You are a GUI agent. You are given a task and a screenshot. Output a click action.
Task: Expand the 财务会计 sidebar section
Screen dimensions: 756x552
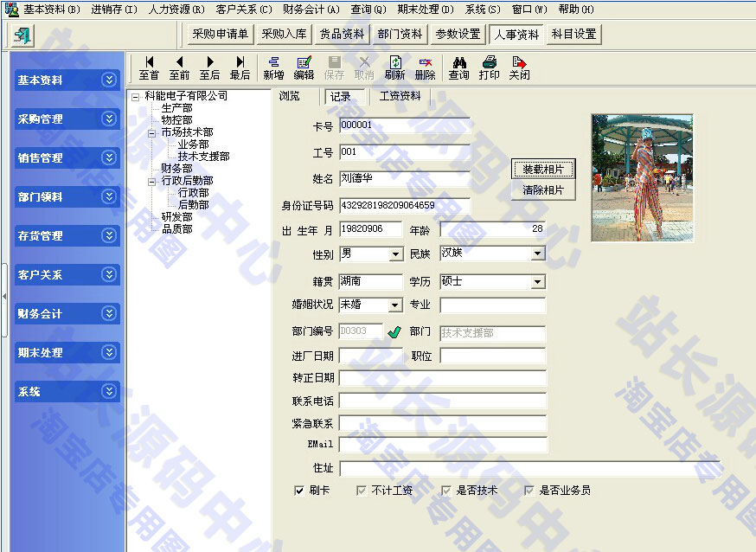(x=110, y=313)
